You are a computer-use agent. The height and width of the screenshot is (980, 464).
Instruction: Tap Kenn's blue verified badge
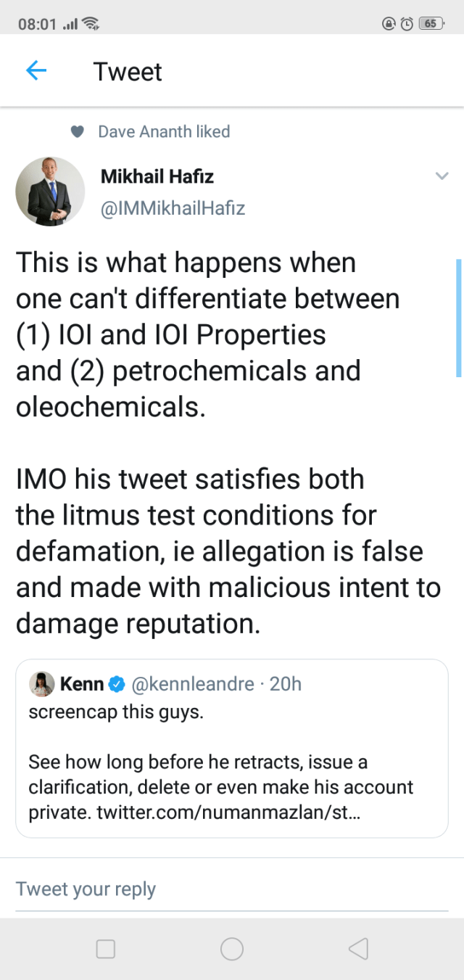pyautogui.click(x=117, y=684)
